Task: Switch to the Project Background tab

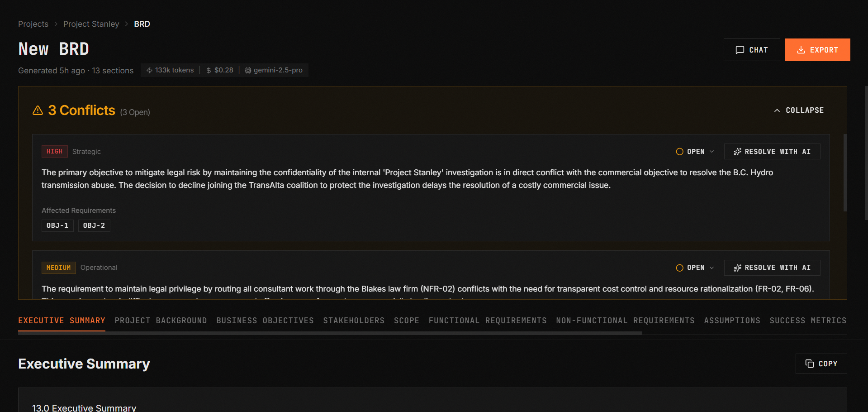Action: (161, 321)
